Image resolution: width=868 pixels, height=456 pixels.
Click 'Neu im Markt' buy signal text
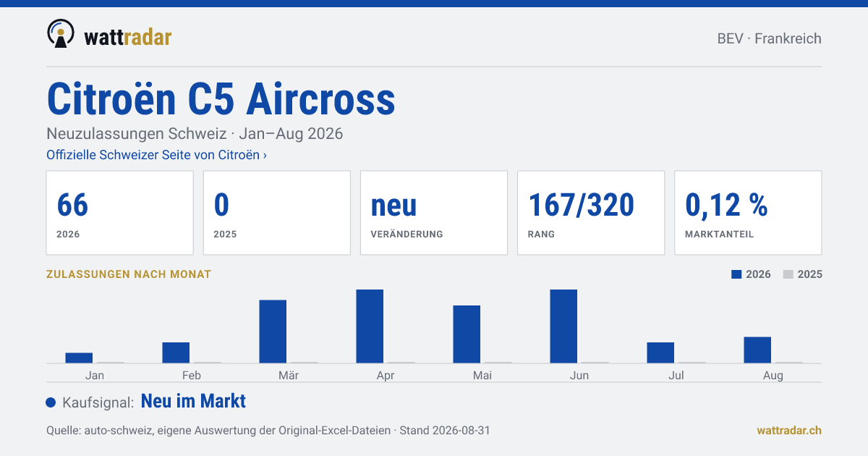pyautogui.click(x=193, y=401)
